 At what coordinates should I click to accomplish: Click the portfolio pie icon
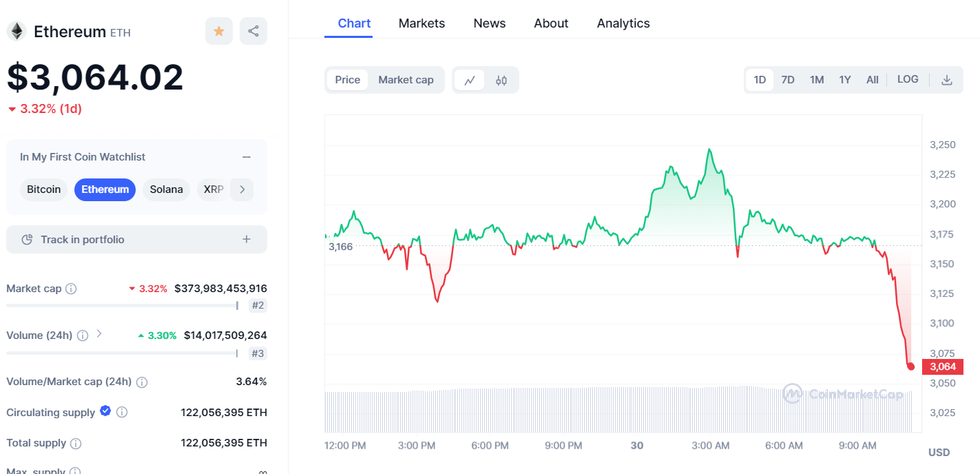coord(28,240)
